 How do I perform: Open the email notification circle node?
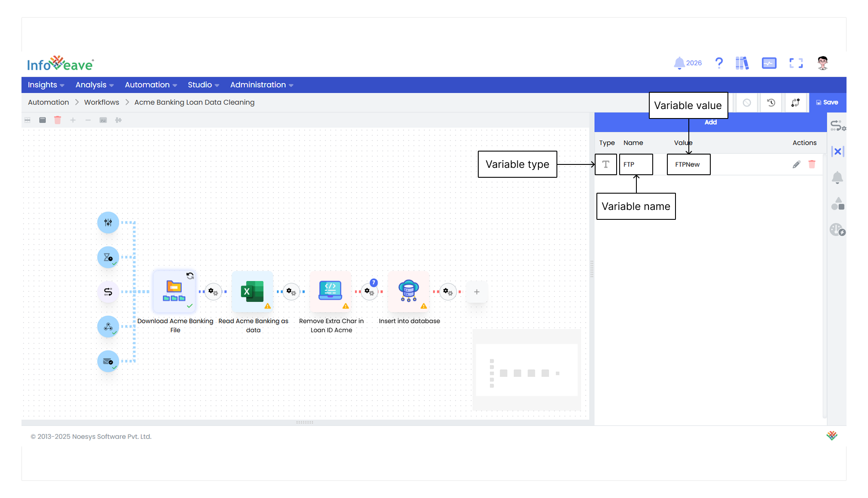coord(108,361)
